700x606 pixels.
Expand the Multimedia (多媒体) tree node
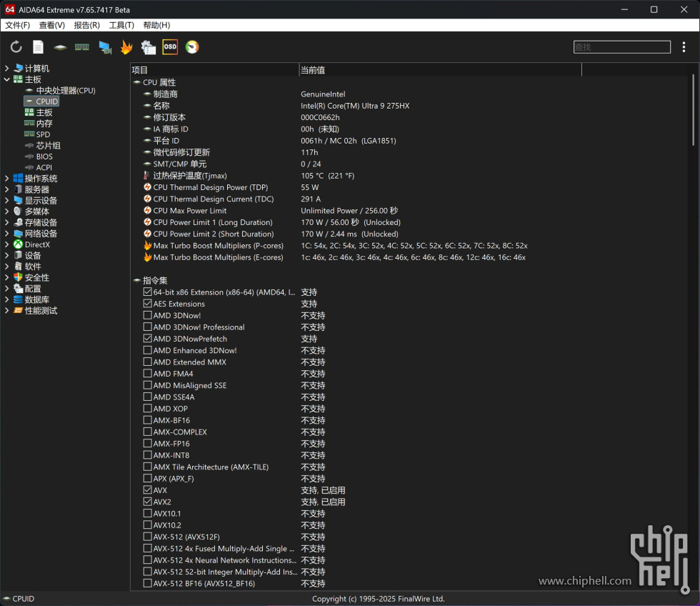[6, 212]
